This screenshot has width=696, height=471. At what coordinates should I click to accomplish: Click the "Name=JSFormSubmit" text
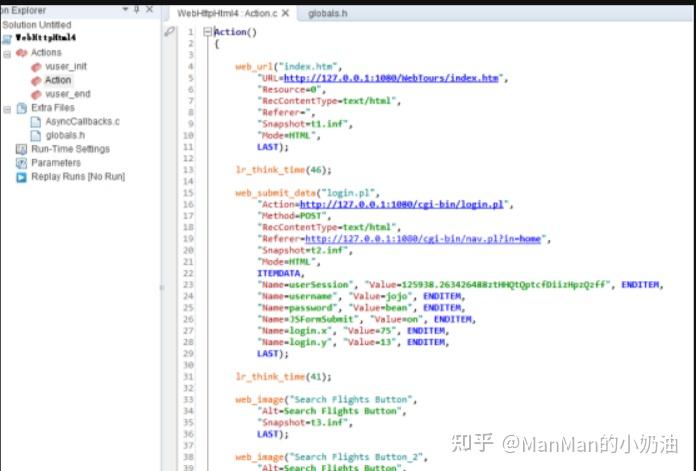[x=308, y=320]
